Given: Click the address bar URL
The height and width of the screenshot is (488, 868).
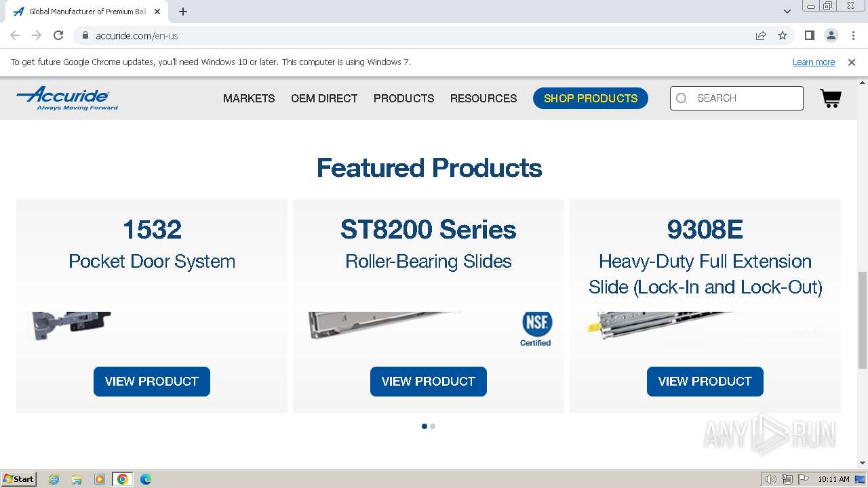Looking at the screenshot, I should click(137, 35).
